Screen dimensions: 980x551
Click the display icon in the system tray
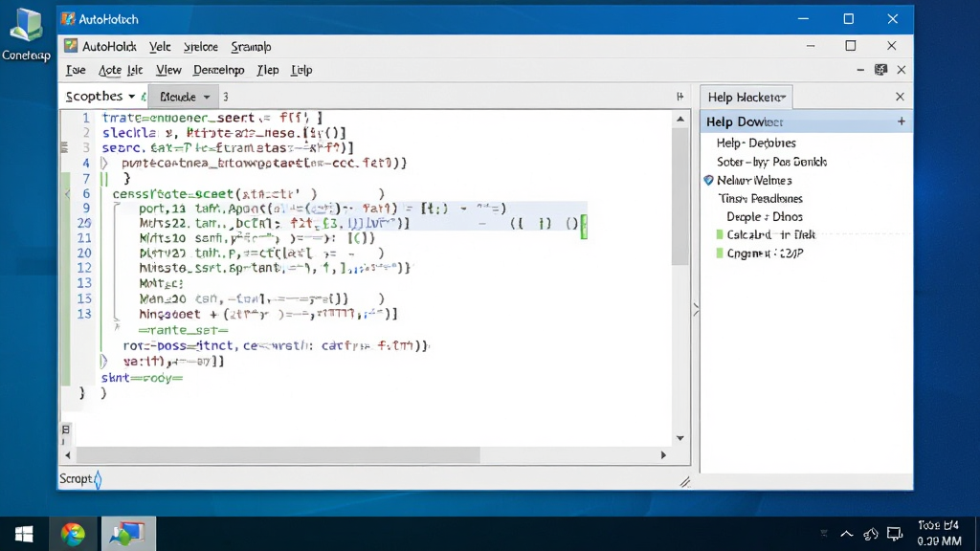(x=895, y=534)
